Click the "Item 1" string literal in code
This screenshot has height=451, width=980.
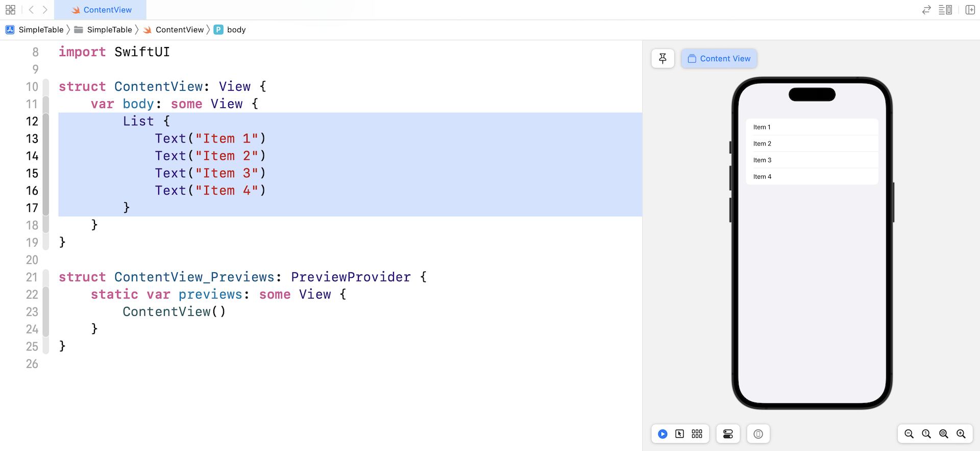[x=227, y=138]
